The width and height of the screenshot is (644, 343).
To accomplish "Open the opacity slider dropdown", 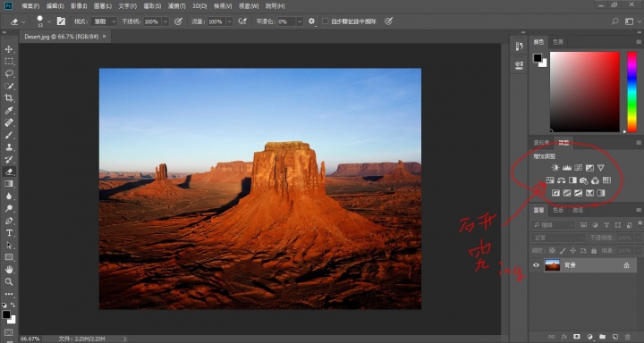I will coord(165,21).
